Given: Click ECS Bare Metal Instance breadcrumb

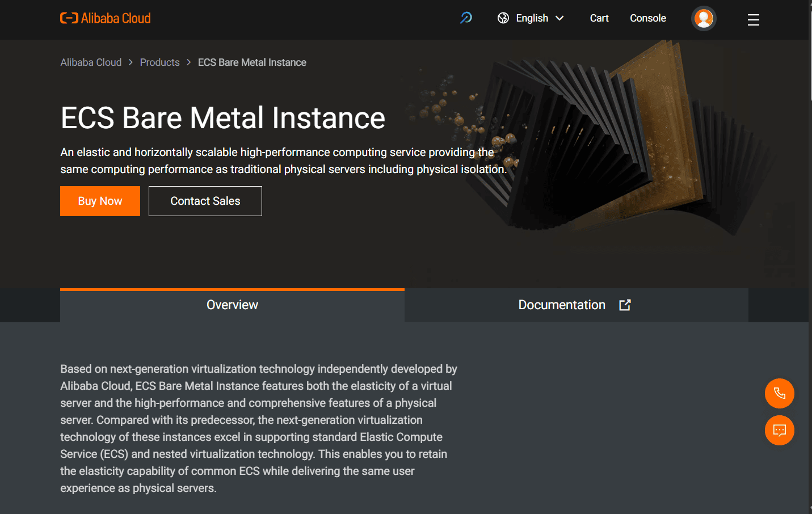Looking at the screenshot, I should coord(252,62).
